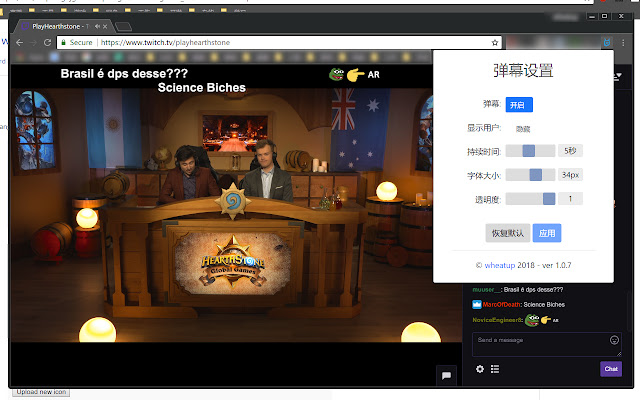Image resolution: width=640 pixels, height=400 pixels.
Task: Open the chat viewer list icon
Action: click(495, 369)
